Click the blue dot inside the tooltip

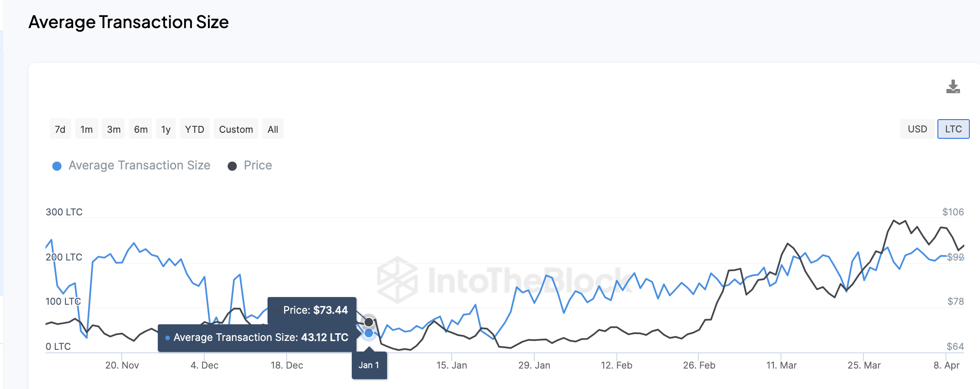[x=168, y=338]
